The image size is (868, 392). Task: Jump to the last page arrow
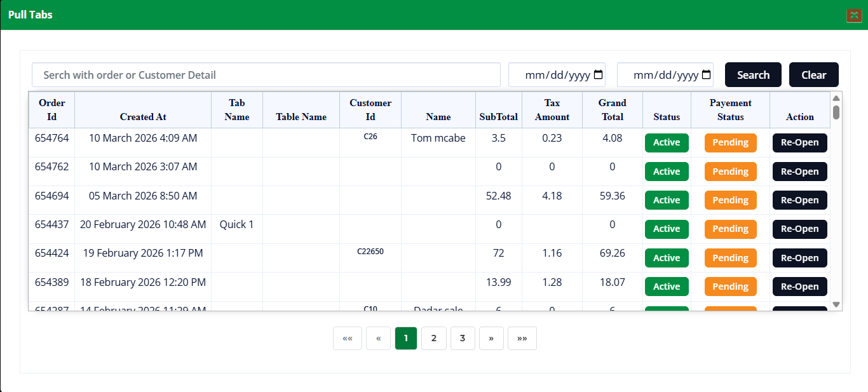tap(522, 339)
